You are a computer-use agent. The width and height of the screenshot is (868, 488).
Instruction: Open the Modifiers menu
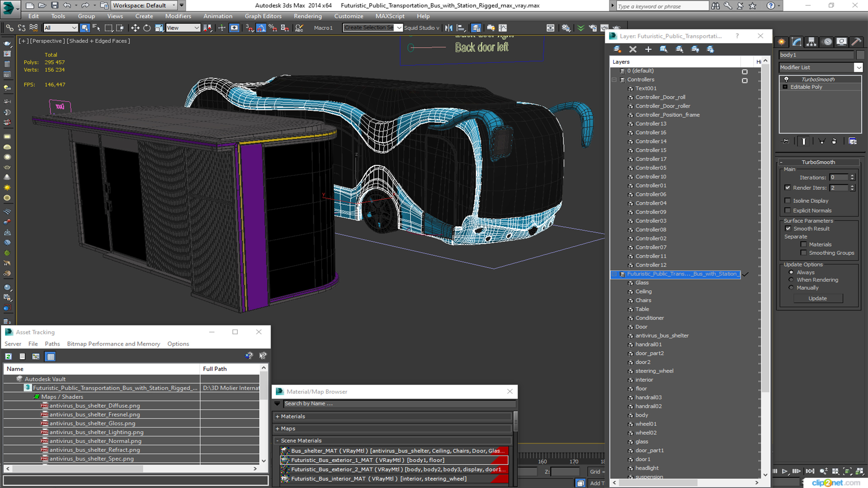coord(178,16)
